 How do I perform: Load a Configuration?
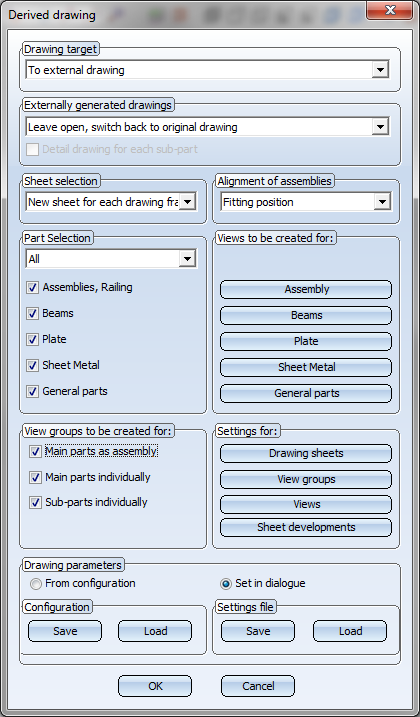click(x=155, y=631)
